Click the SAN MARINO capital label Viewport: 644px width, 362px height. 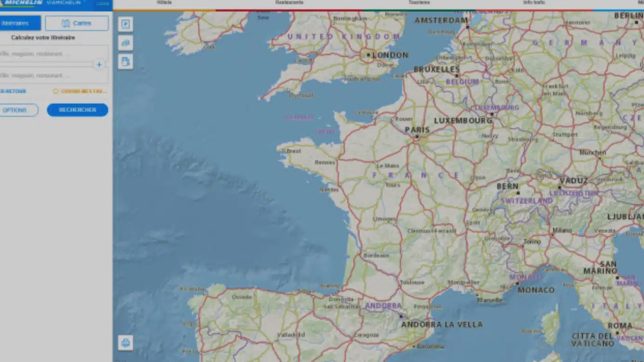600,267
